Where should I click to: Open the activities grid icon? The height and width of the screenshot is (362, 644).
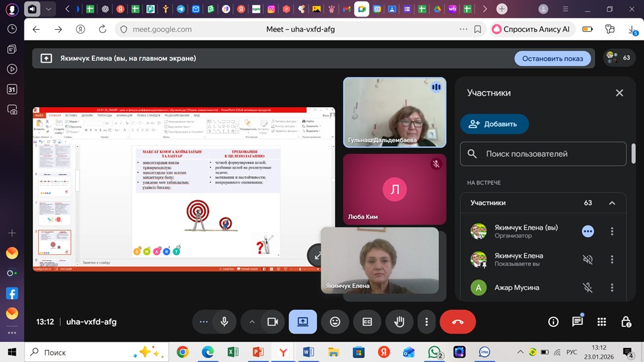pyautogui.click(x=601, y=322)
